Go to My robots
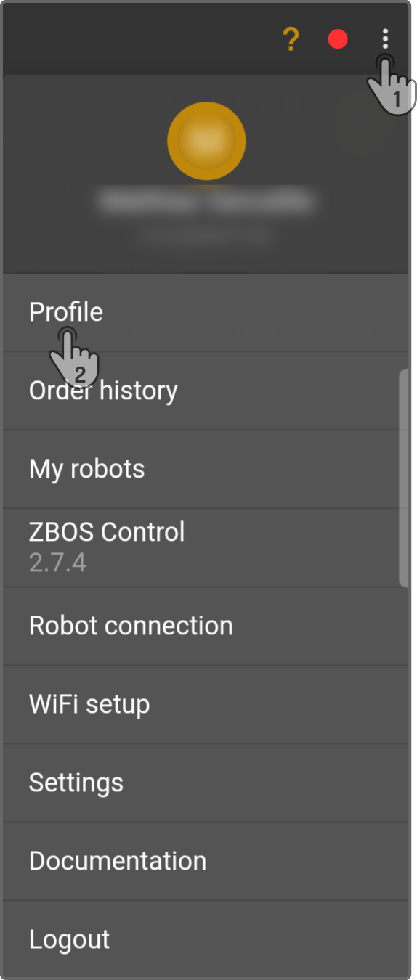This screenshot has width=417, height=980. click(206, 469)
